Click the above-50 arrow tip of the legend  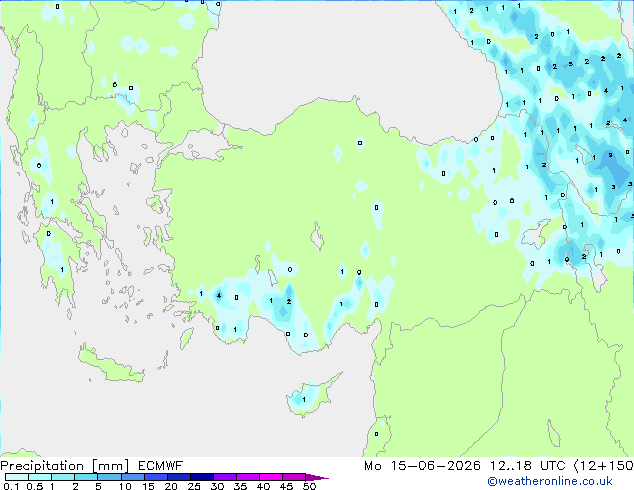(x=317, y=477)
